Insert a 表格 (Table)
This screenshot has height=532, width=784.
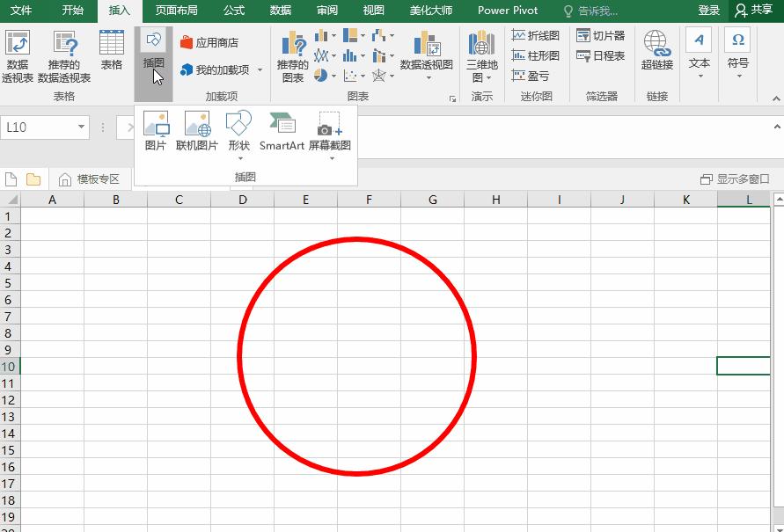109,55
